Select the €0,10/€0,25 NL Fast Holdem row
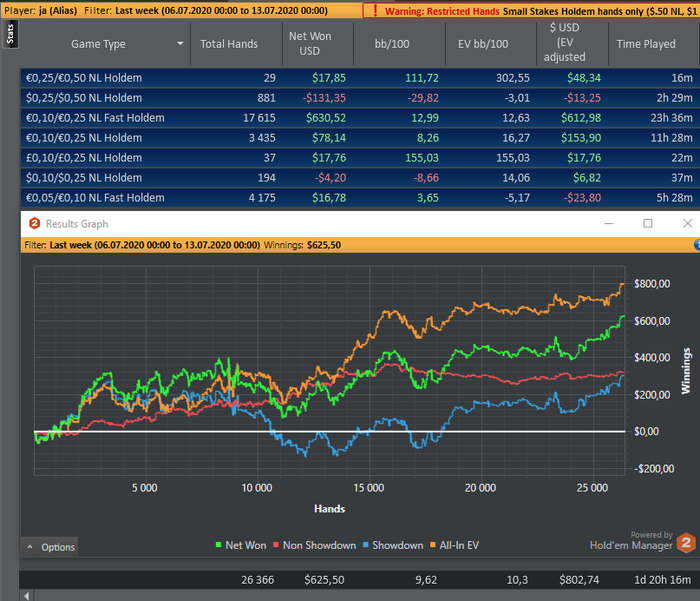Screen dimensions: 700x601 click(100, 118)
